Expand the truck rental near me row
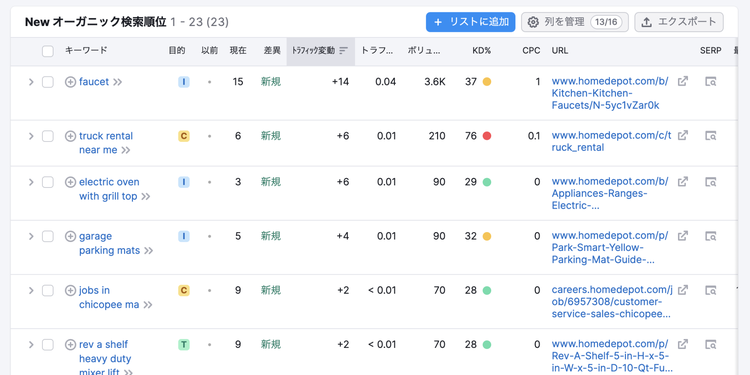Viewport: 750px width, 375px height. 31,136
